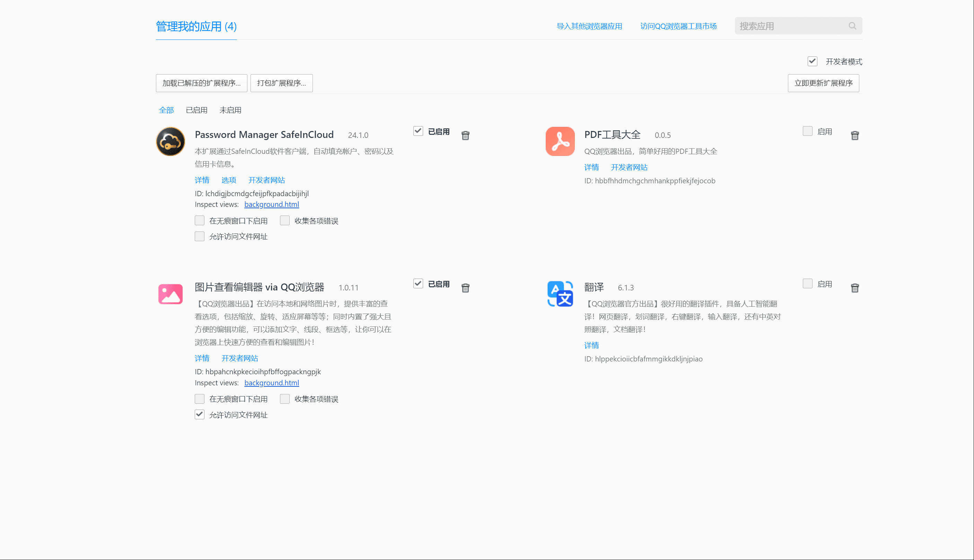The image size is (974, 560).
Task: Click the 翻译 blue translate app icon
Action: click(x=560, y=294)
